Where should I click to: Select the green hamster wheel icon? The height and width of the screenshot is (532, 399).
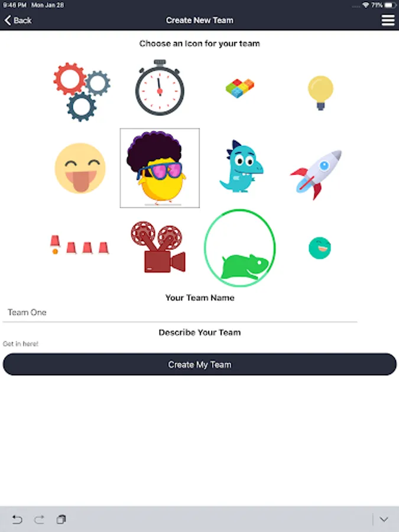pyautogui.click(x=240, y=248)
